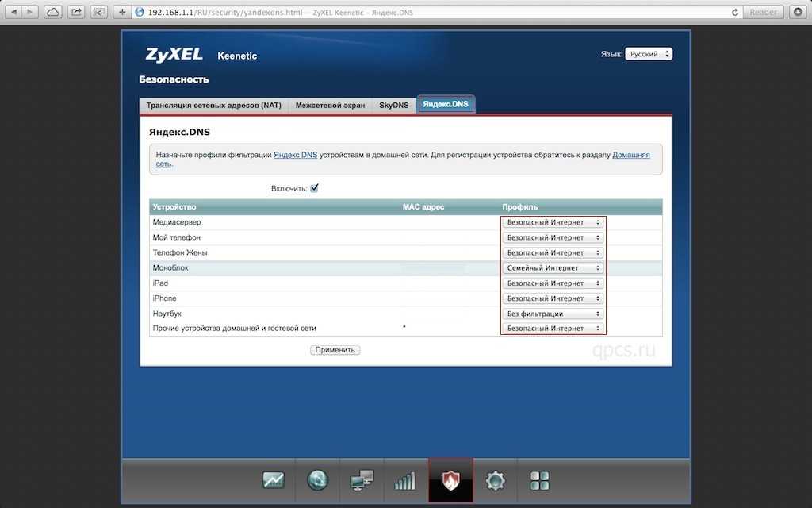Open profile dropdown for Моноблок

pos(553,268)
